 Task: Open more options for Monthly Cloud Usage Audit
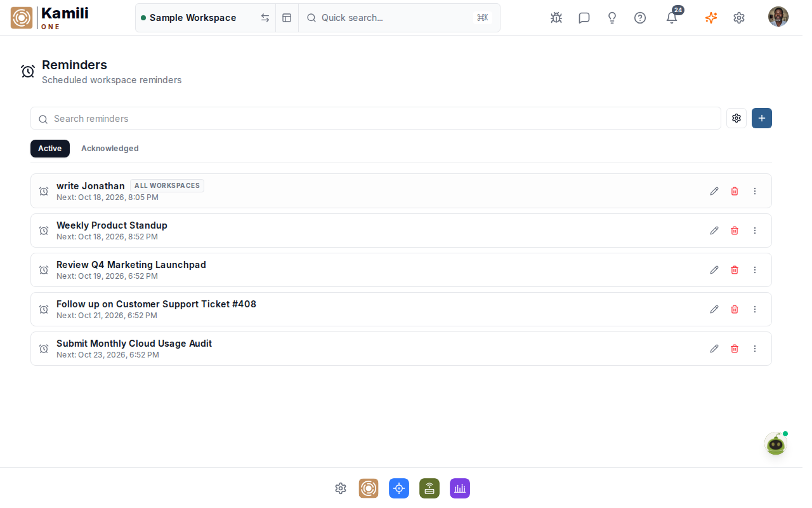[755, 349]
